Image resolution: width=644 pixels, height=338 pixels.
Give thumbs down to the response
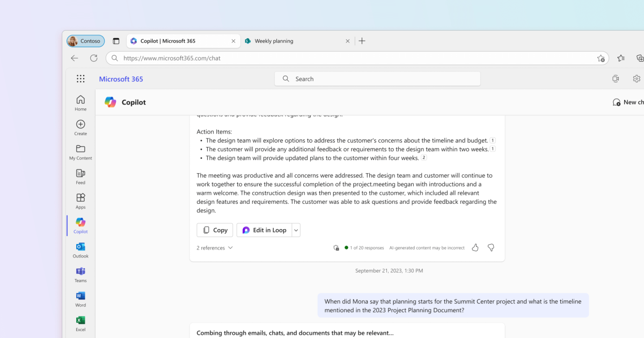pyautogui.click(x=491, y=247)
